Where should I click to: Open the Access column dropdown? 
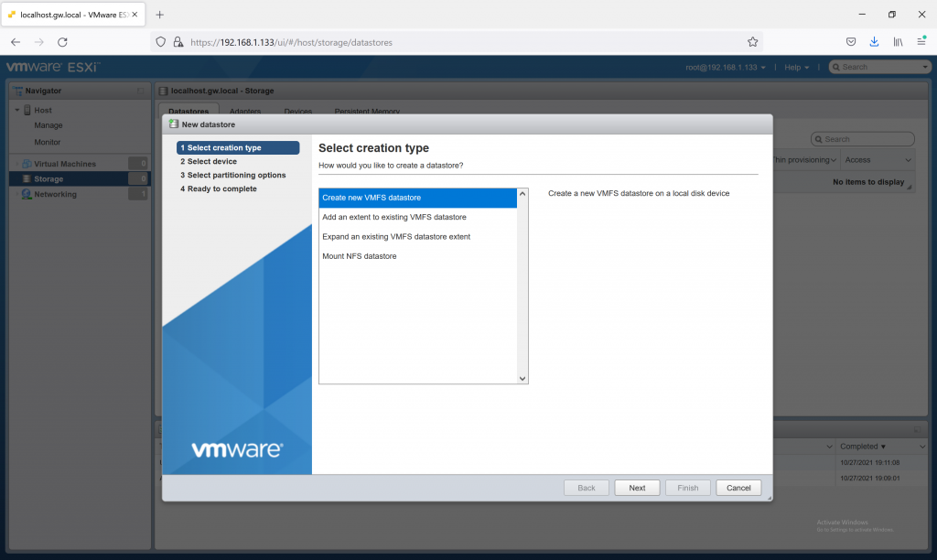[909, 160]
